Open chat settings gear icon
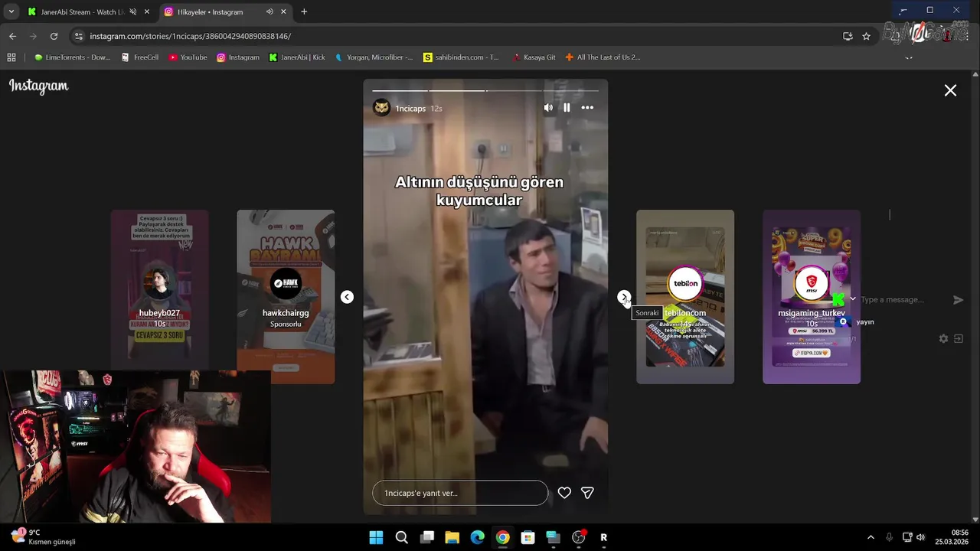The width and height of the screenshot is (980, 551). (943, 338)
